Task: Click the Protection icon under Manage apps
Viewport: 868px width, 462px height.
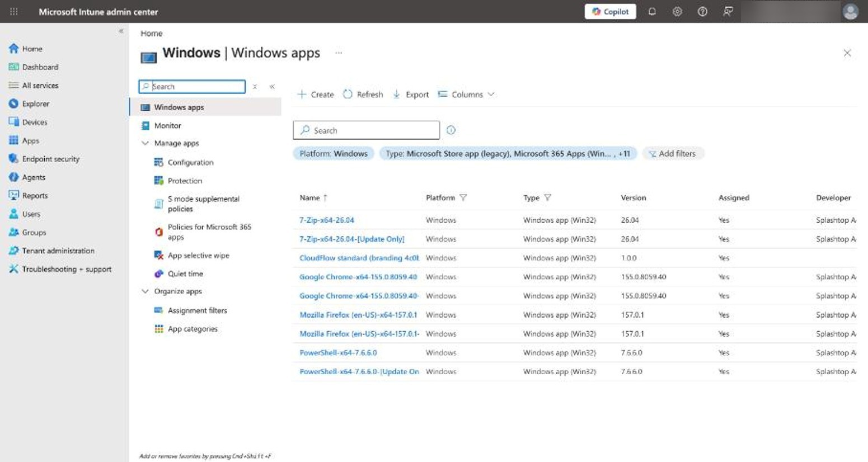Action: 158,181
